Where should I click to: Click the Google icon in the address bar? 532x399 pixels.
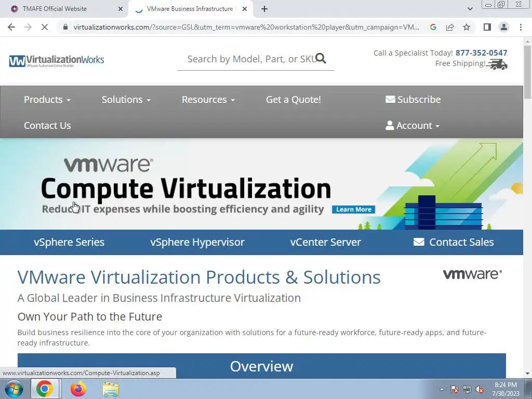(x=433, y=27)
